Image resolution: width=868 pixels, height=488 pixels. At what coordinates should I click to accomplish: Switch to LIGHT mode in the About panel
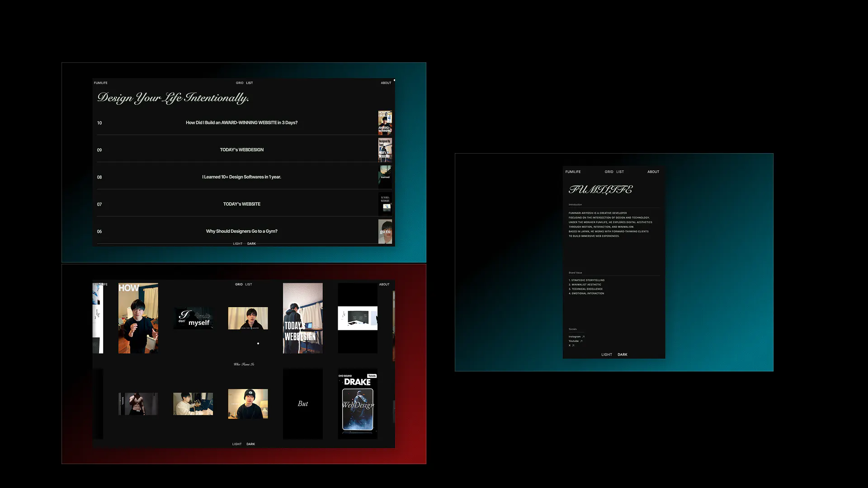[607, 355]
